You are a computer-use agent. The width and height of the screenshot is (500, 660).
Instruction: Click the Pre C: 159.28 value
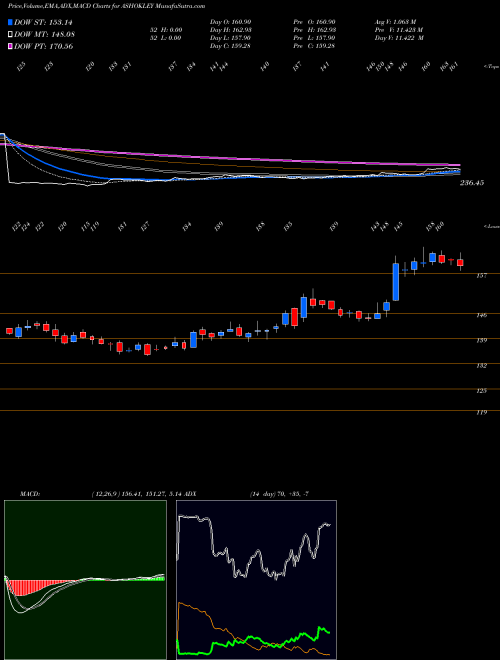tap(314, 46)
